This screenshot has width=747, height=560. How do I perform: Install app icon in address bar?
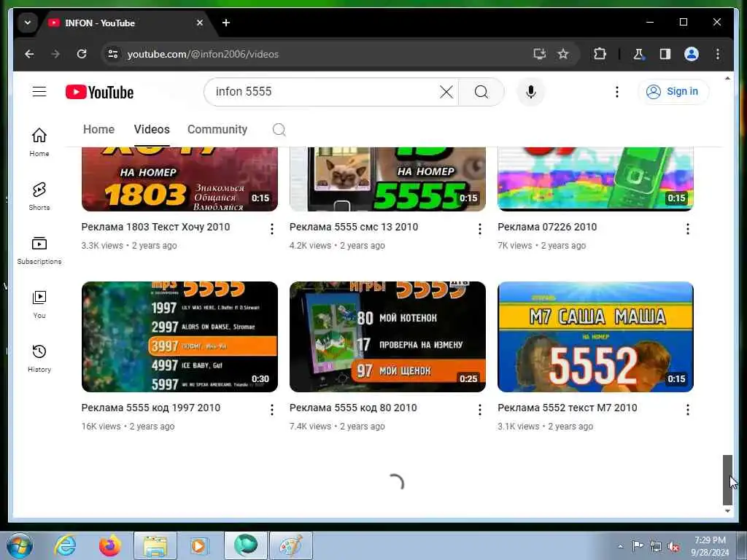click(x=539, y=54)
